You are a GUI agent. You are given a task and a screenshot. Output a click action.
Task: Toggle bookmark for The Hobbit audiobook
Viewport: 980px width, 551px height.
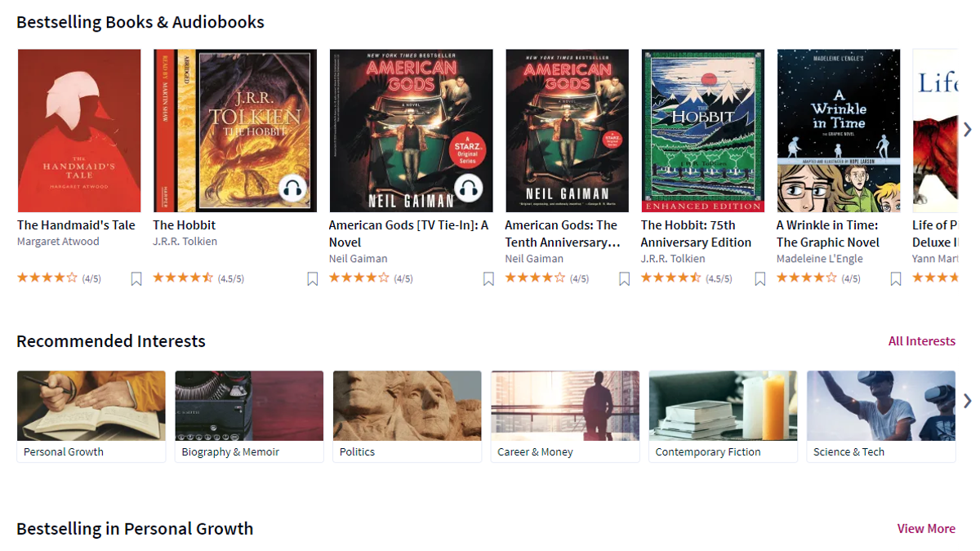[312, 279]
